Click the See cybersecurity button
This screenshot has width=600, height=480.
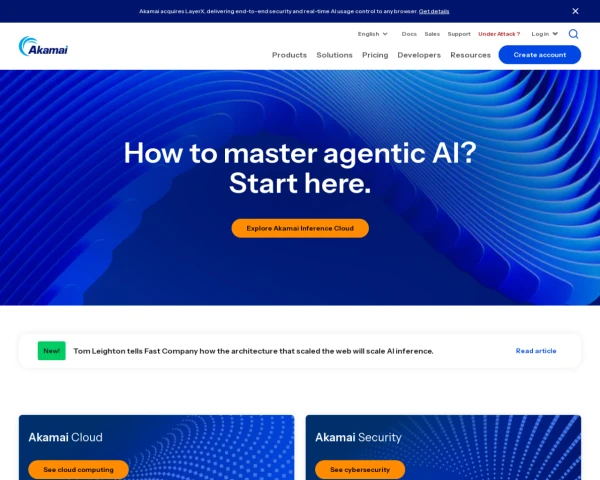pyautogui.click(x=360, y=469)
